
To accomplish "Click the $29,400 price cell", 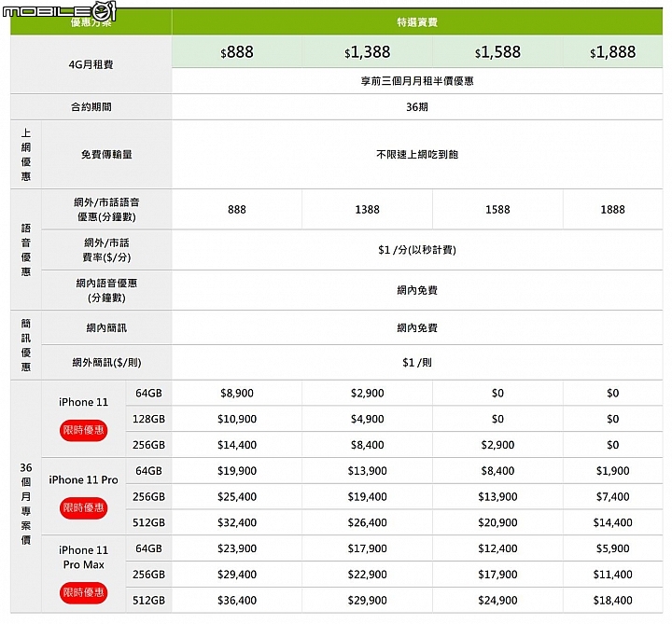I will click(236, 575).
